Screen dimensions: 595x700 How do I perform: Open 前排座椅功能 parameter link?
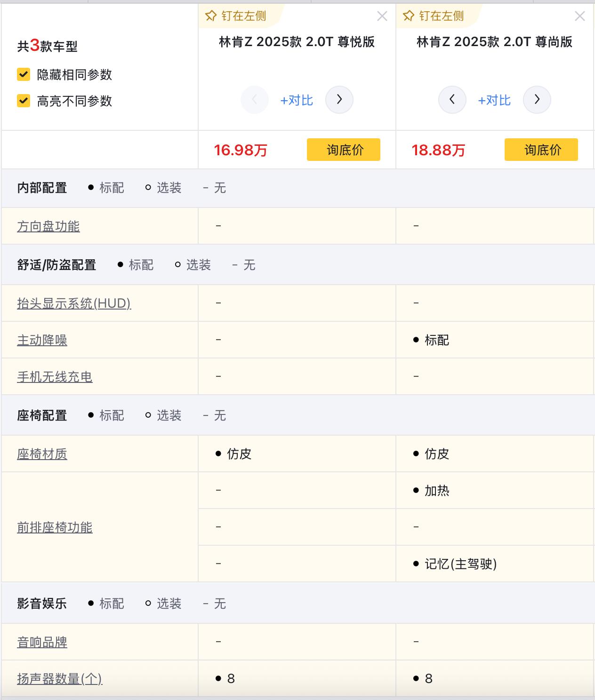point(55,527)
